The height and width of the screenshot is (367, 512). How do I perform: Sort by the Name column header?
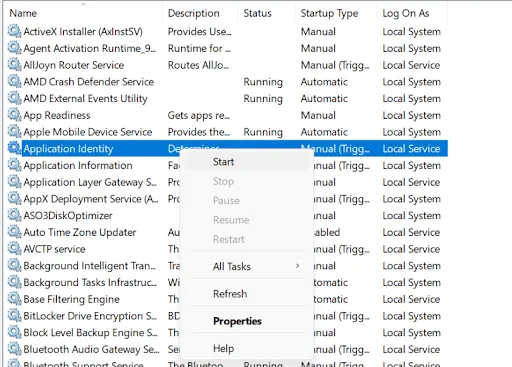pos(83,13)
